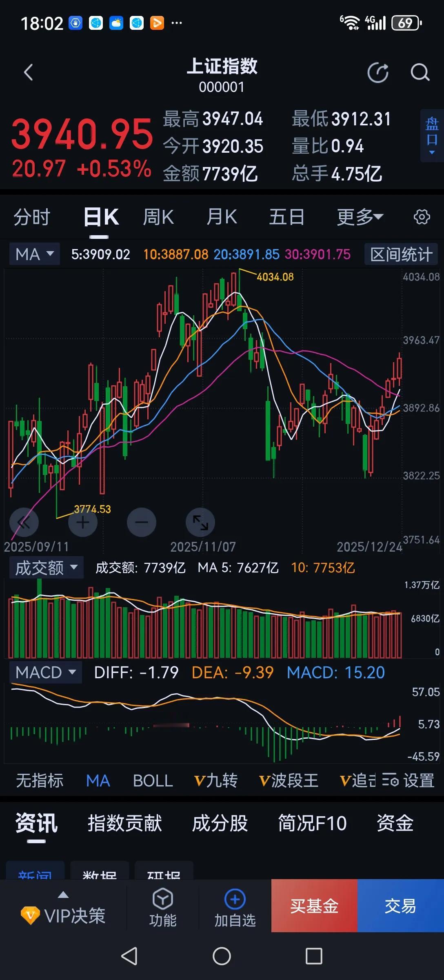Open the 简况F10 tab
The image size is (444, 980).
(312, 823)
